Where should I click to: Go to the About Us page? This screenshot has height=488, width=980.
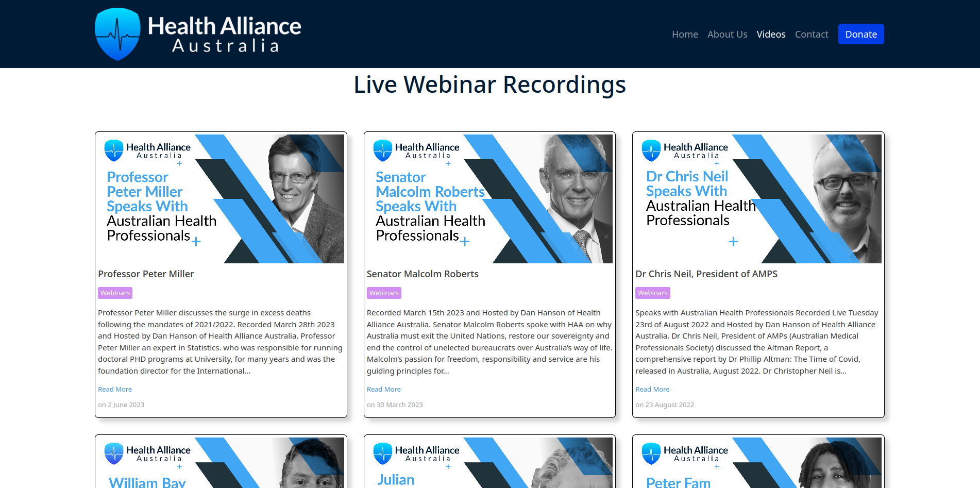point(727,35)
